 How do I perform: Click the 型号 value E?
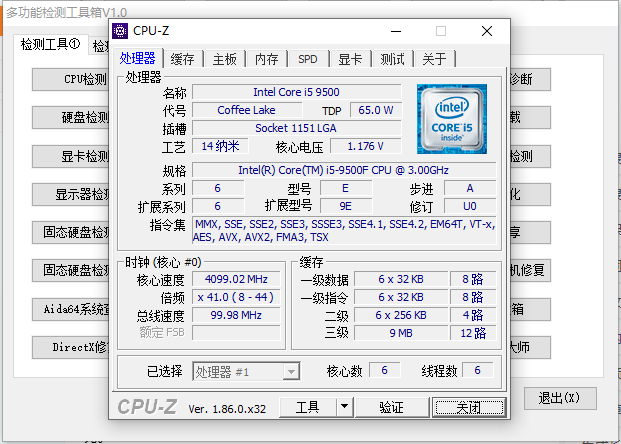(x=346, y=188)
